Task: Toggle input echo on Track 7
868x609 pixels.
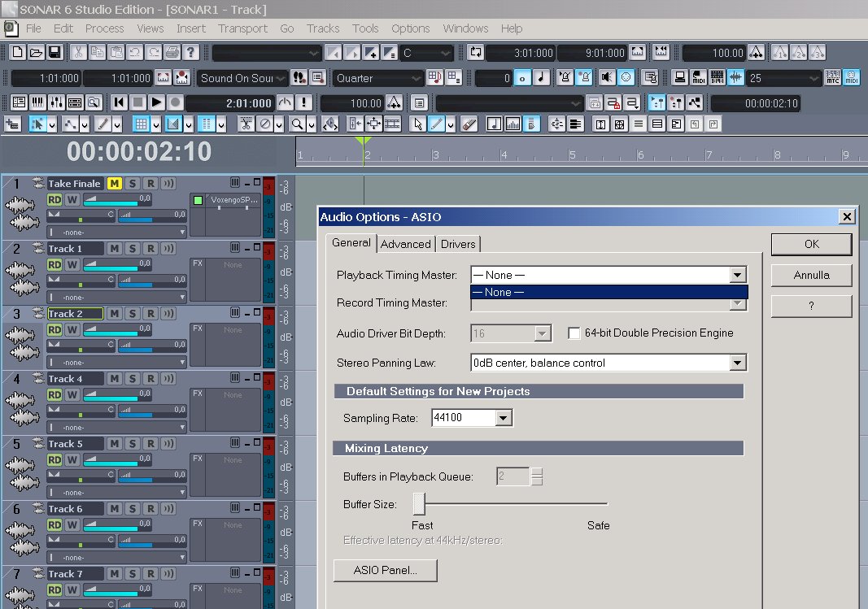Action: (168, 573)
